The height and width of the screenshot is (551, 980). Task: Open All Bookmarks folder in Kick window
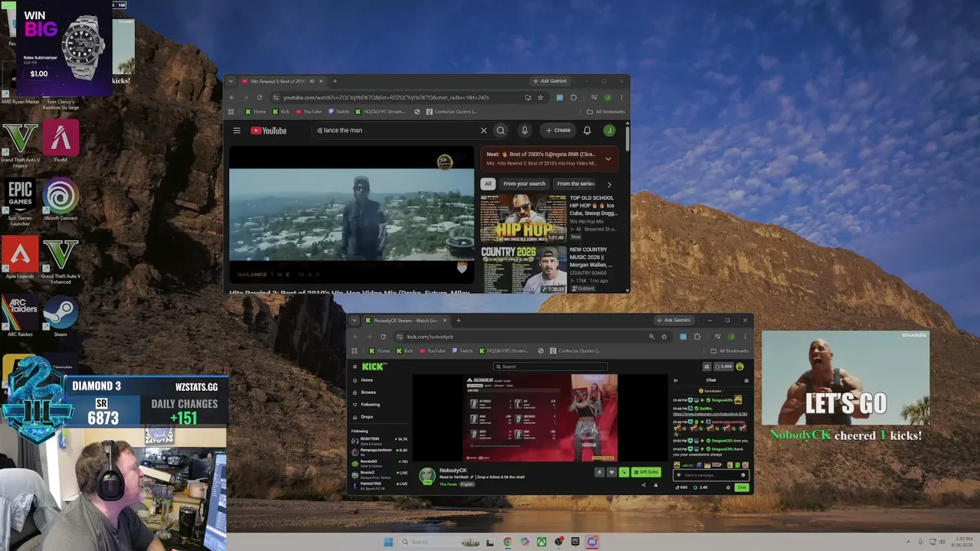pos(729,351)
